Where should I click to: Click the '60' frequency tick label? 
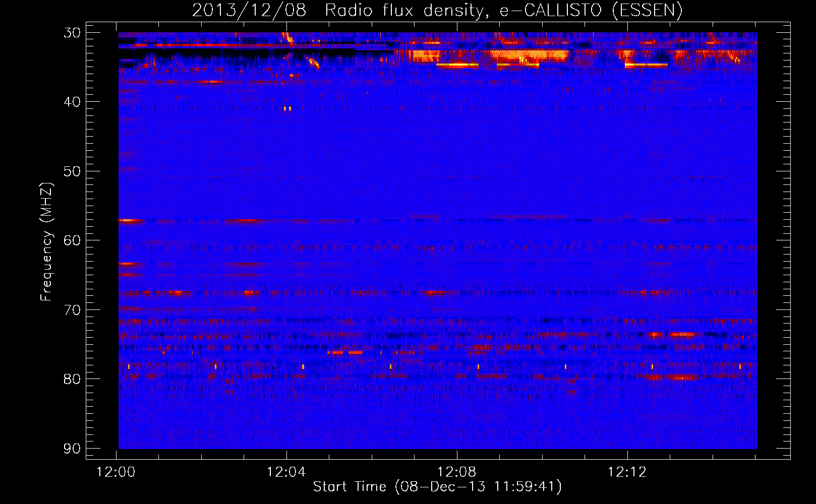(x=72, y=240)
